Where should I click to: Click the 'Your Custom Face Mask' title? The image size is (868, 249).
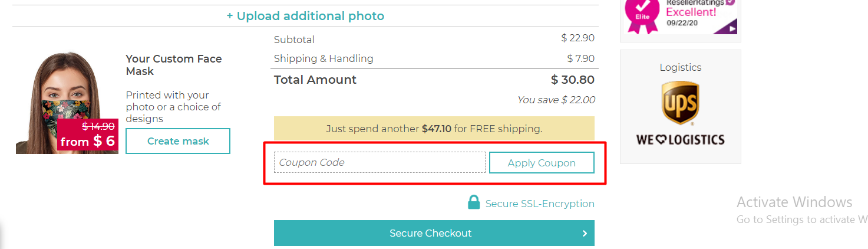pyautogui.click(x=174, y=65)
